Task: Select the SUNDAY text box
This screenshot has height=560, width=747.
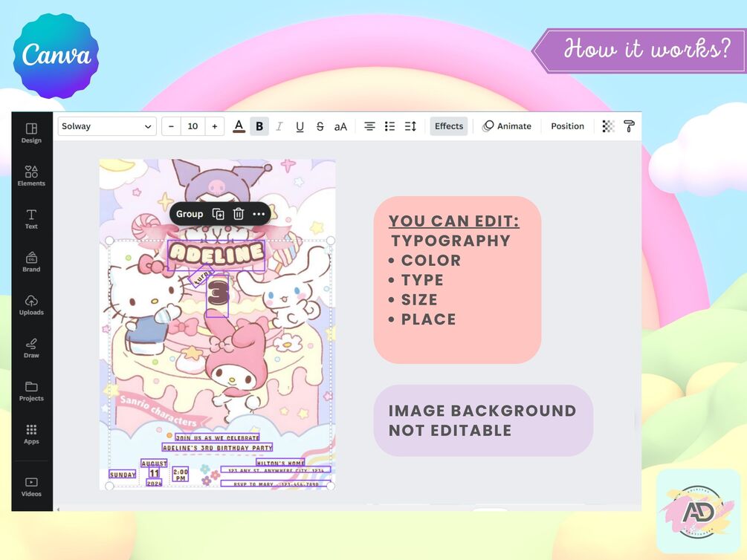Action: [123, 475]
